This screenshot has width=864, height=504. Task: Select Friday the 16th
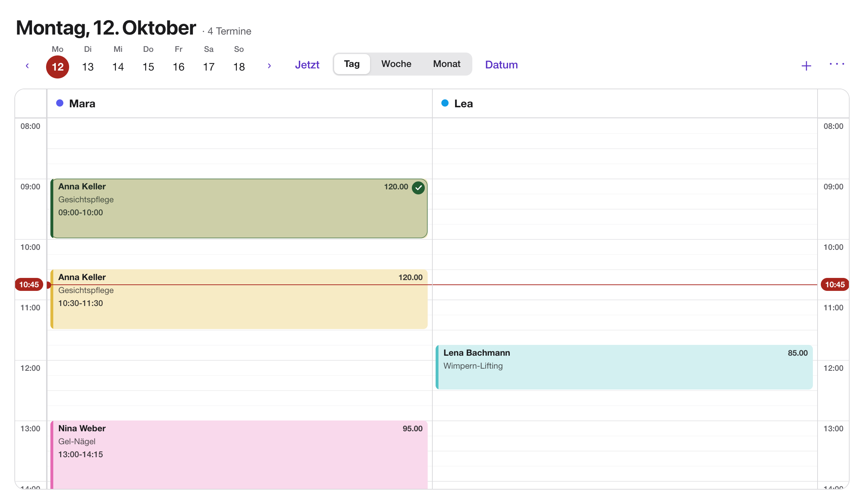[179, 67]
